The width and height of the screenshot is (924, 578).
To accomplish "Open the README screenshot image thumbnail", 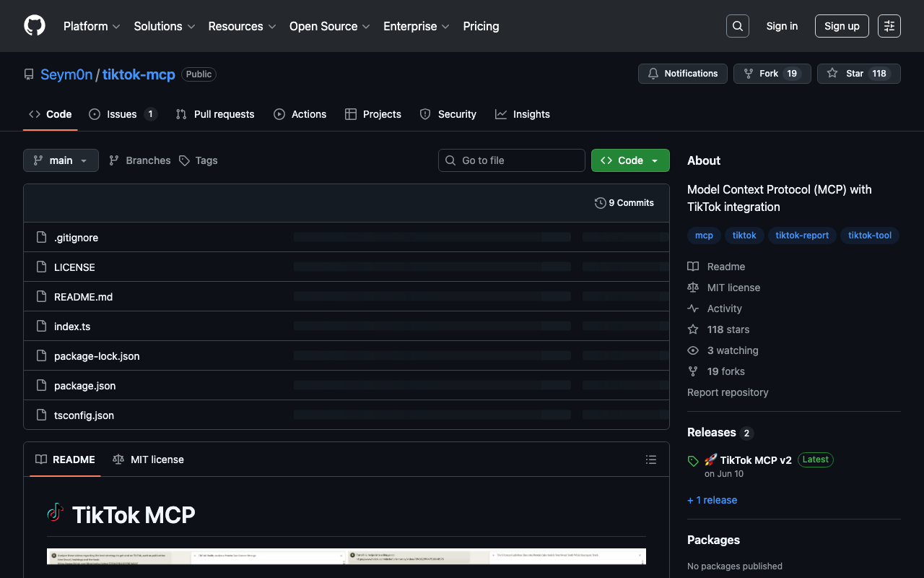I will [346, 556].
